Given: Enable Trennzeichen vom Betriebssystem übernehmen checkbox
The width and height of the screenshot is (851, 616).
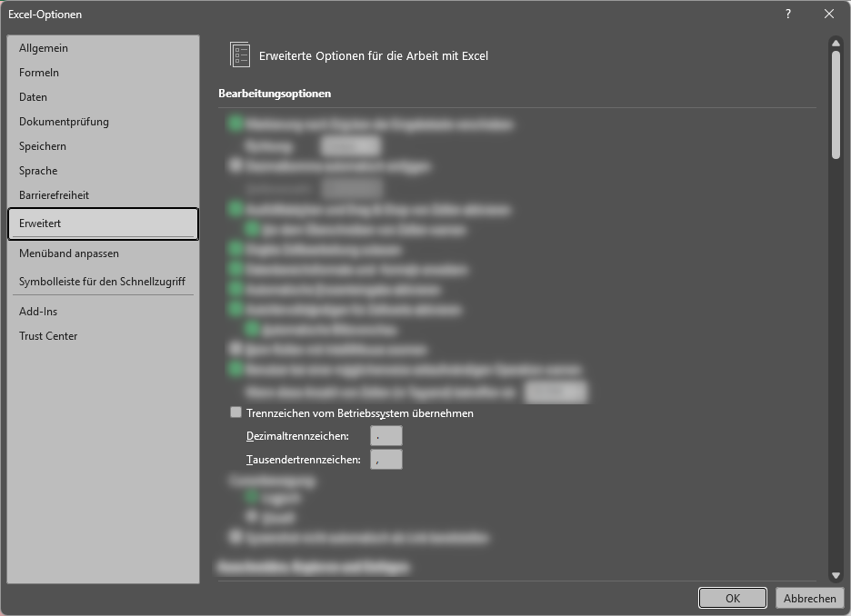Looking at the screenshot, I should click(x=235, y=412).
